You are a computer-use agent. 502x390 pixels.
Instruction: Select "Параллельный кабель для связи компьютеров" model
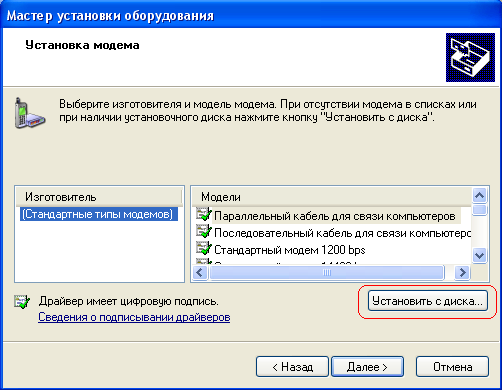point(335,216)
